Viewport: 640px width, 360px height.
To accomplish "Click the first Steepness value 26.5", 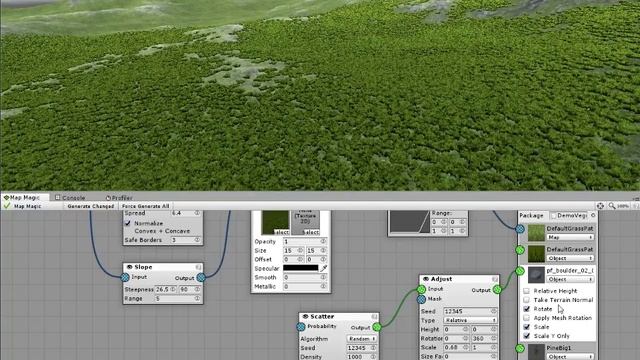I will 165,289.
